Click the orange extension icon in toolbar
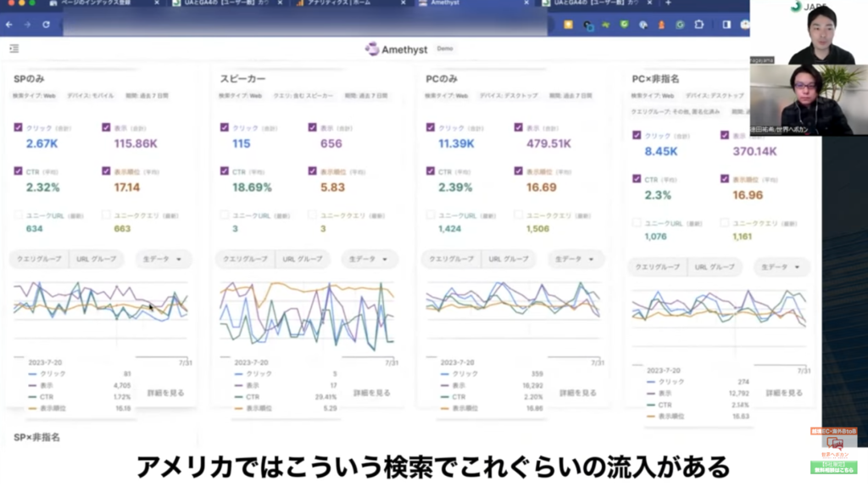868x487 pixels. click(x=661, y=25)
